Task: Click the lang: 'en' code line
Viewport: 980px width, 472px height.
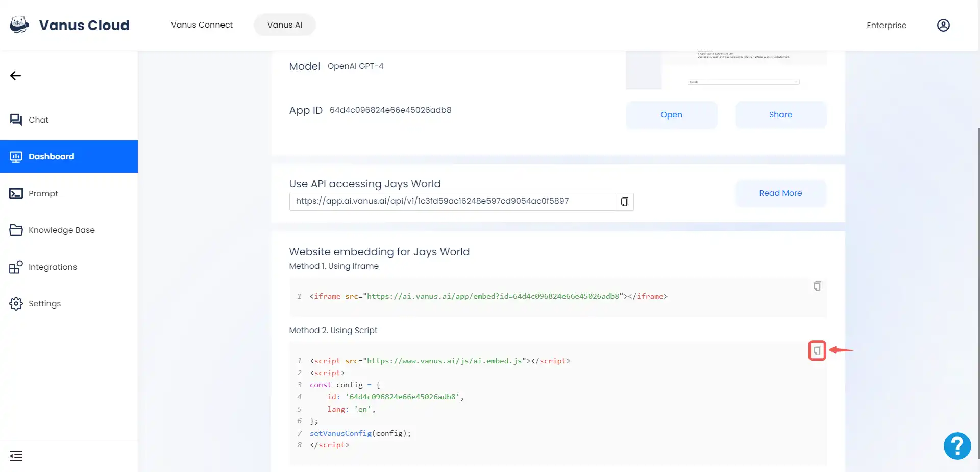Action: [351, 409]
